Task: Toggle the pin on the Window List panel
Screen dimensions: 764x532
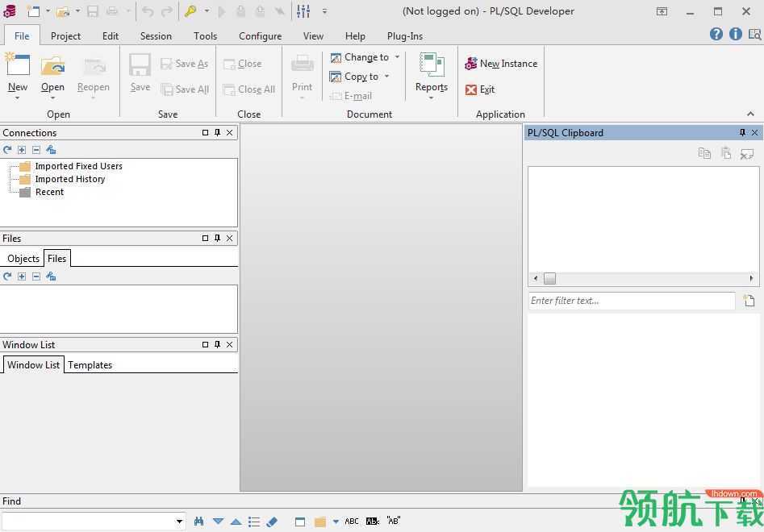Action: tap(217, 345)
